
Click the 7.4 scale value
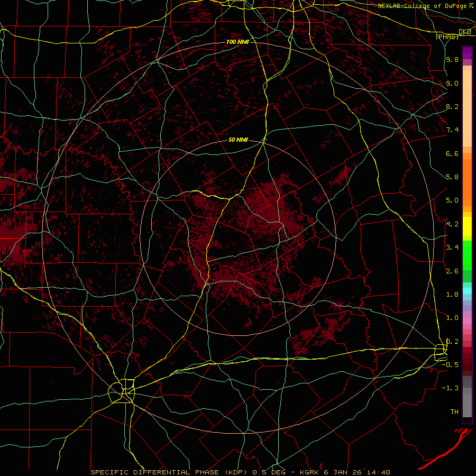click(x=452, y=130)
